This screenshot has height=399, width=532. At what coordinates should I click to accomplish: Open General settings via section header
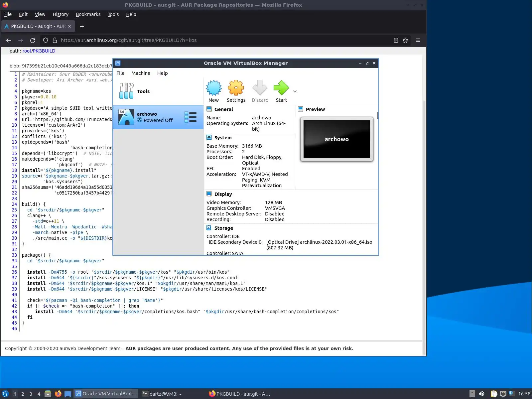pyautogui.click(x=224, y=109)
